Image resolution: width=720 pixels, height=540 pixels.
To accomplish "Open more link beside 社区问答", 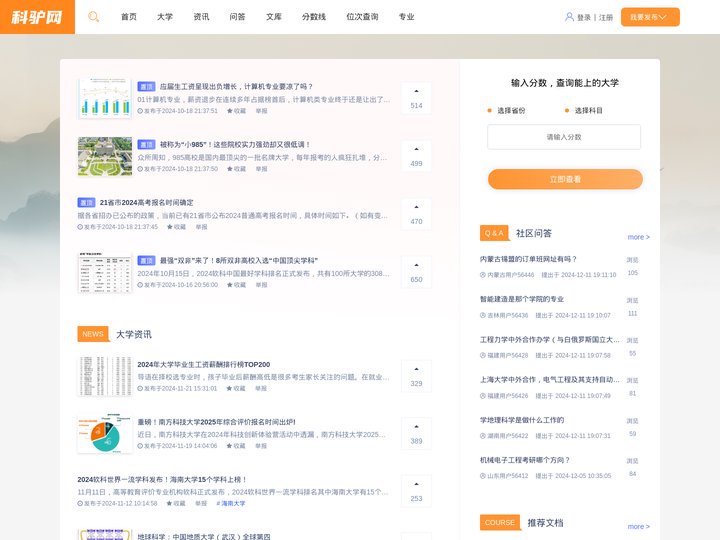I will tap(638, 237).
